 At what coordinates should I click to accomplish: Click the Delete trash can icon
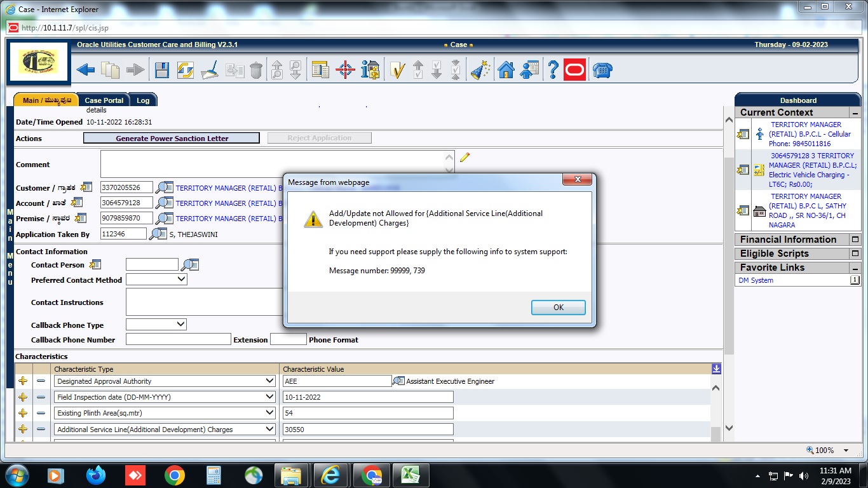pyautogui.click(x=255, y=70)
